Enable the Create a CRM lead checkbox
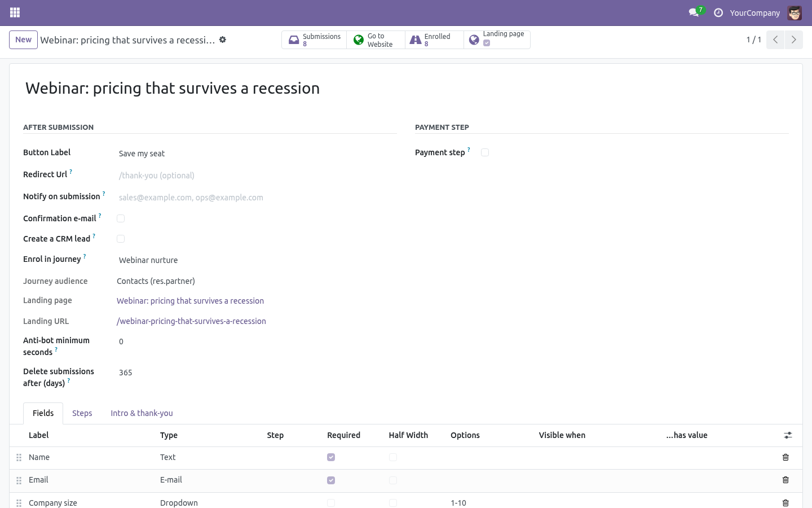Image resolution: width=812 pixels, height=508 pixels. click(x=121, y=239)
